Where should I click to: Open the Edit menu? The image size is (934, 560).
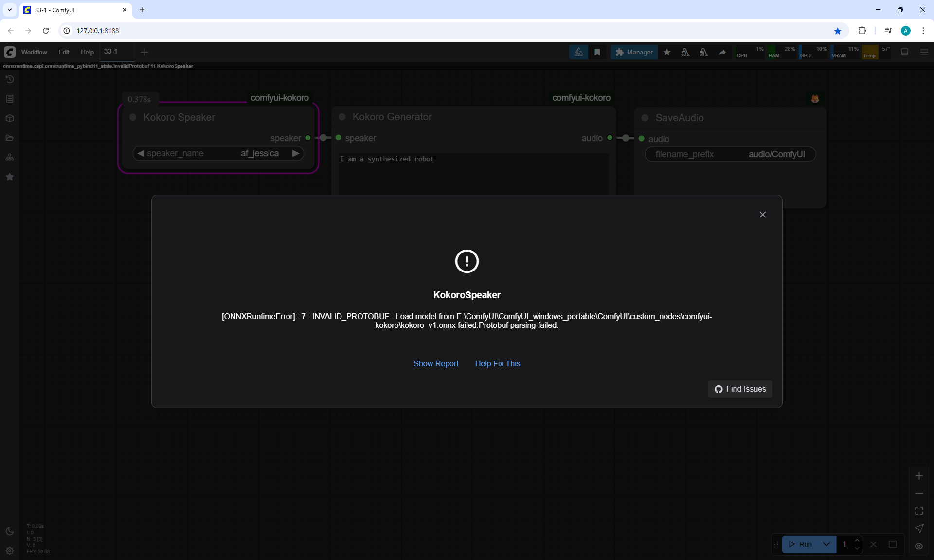pyautogui.click(x=64, y=52)
